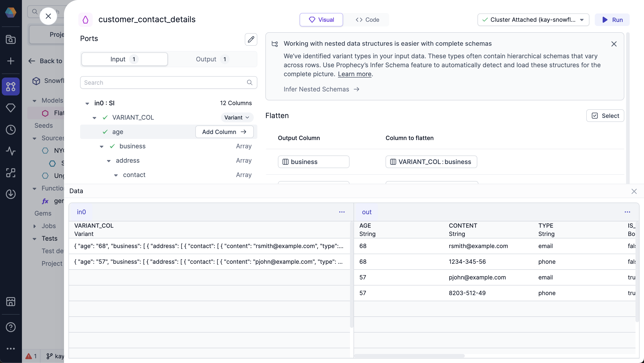The image size is (644, 363).
Task: Collapse the Models section in project tree
Action: click(x=34, y=101)
